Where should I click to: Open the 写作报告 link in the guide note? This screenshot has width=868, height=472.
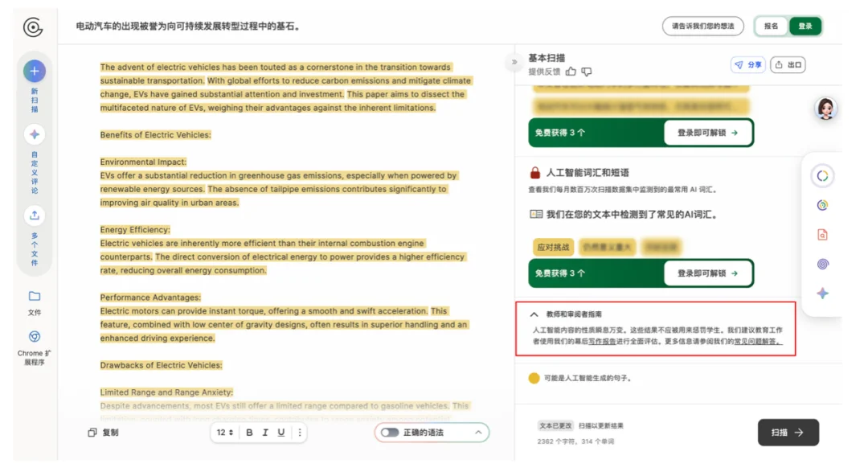click(x=602, y=343)
